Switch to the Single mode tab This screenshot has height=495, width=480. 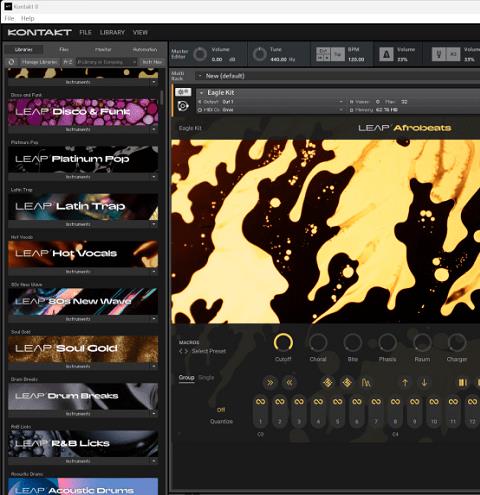point(206,378)
